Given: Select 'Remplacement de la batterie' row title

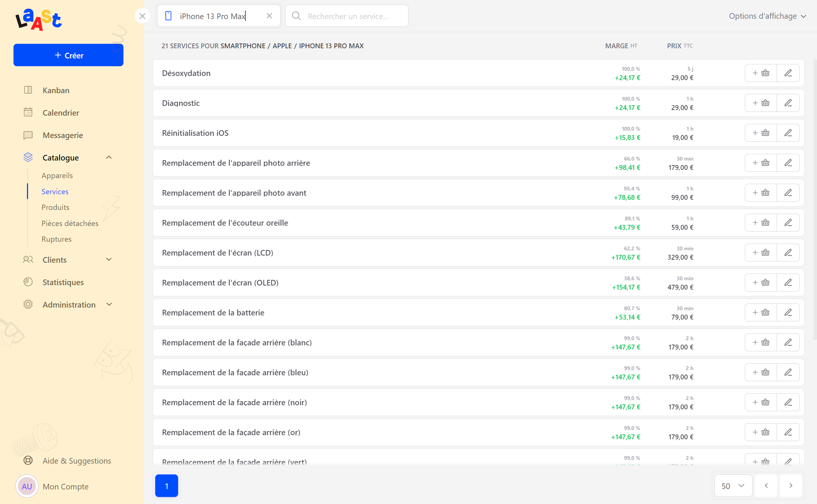Looking at the screenshot, I should tap(213, 312).
